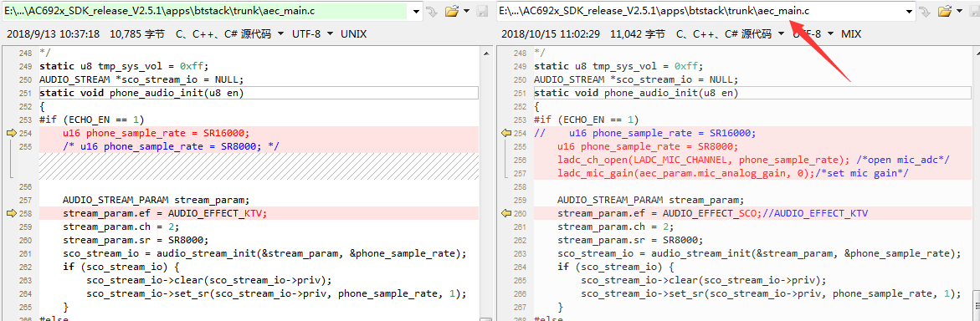
Task: Select right pane MIX line ending label
Action: tap(851, 33)
